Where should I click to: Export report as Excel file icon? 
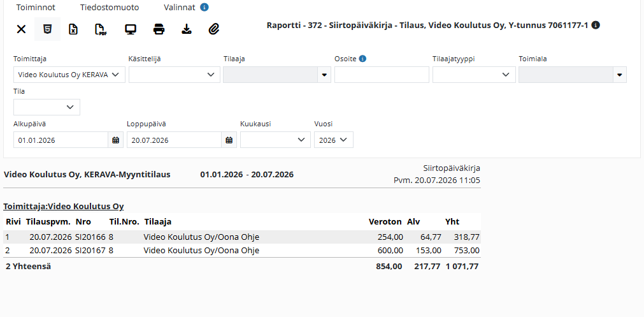point(73,29)
